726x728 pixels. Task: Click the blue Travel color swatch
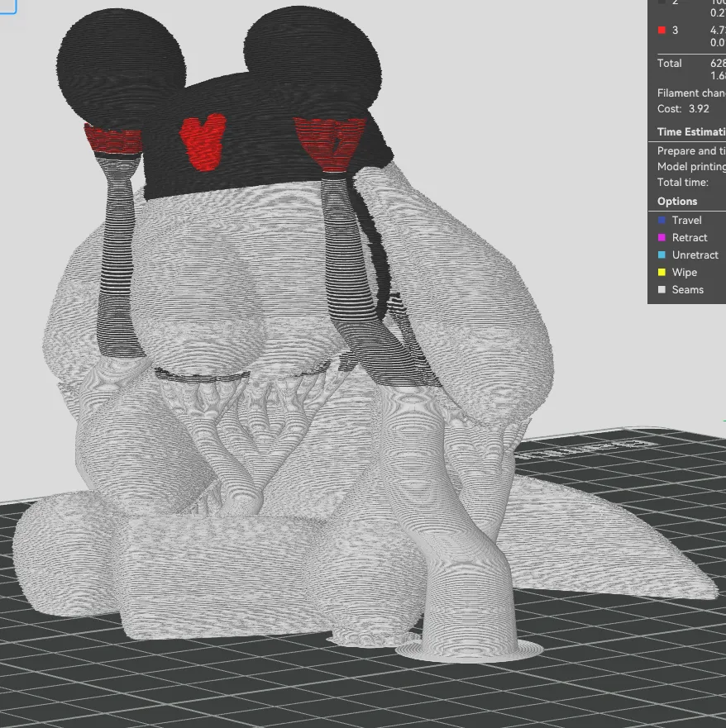662,220
